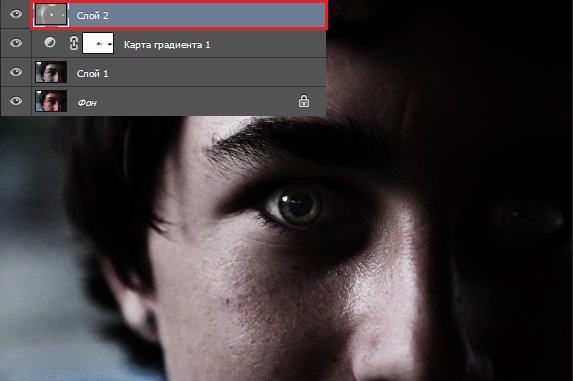Select the background layer named Фон

pyautogui.click(x=87, y=103)
